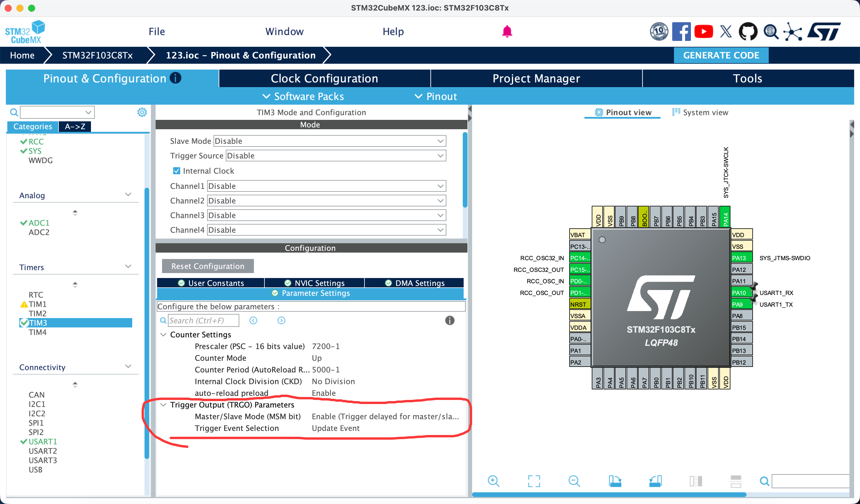Open the Pinout dropdown menu
Image resolution: width=860 pixels, height=504 pixels.
click(436, 96)
